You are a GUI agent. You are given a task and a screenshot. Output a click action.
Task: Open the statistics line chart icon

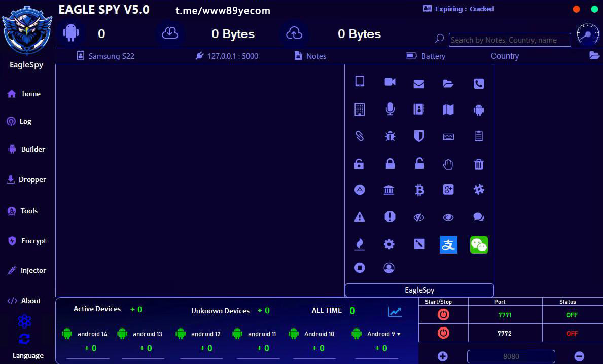[x=395, y=312]
